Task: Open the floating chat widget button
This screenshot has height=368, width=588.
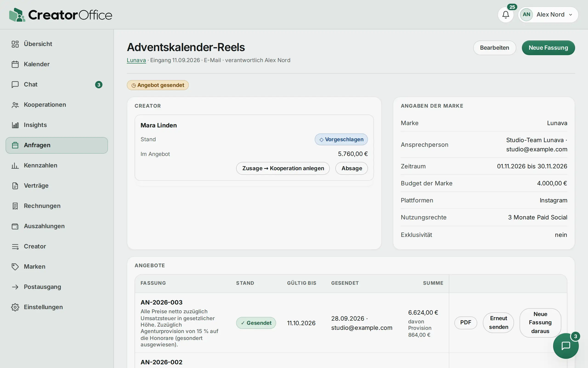Action: coord(566,346)
